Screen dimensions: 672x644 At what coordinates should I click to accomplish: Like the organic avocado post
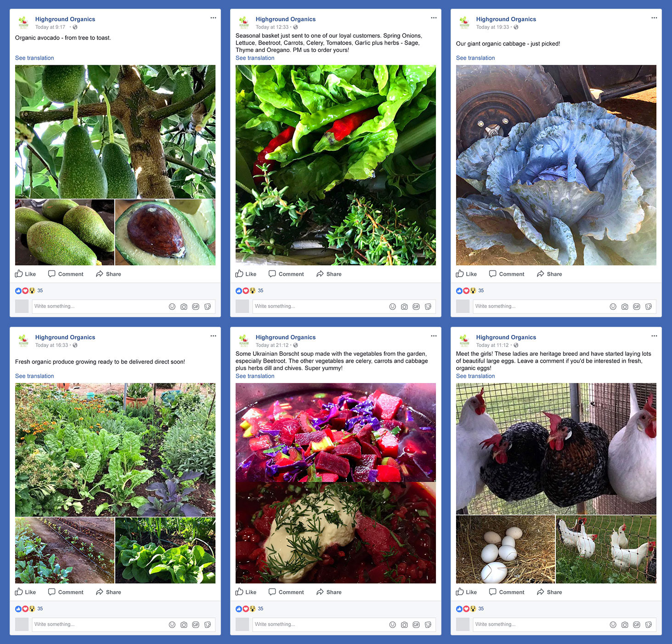25,274
